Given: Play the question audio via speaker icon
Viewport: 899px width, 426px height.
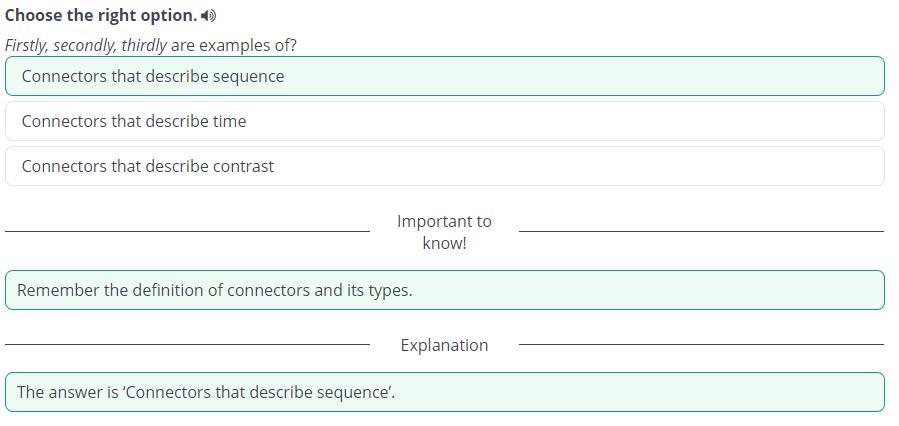Looking at the screenshot, I should [208, 16].
